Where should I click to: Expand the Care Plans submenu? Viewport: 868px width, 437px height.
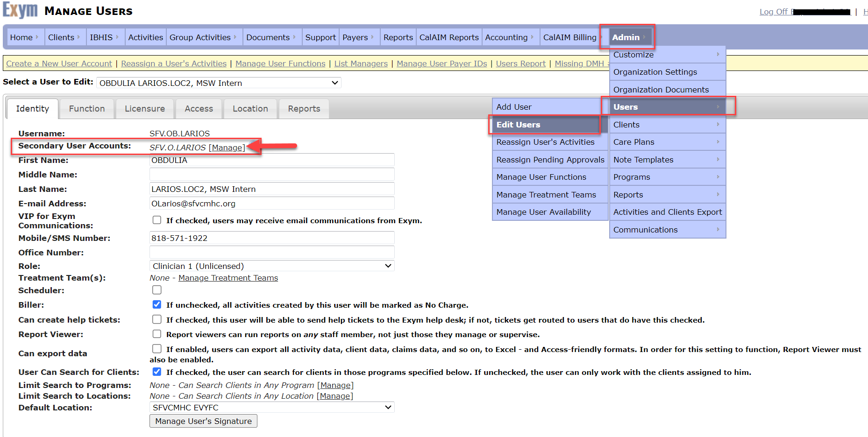[x=667, y=142]
